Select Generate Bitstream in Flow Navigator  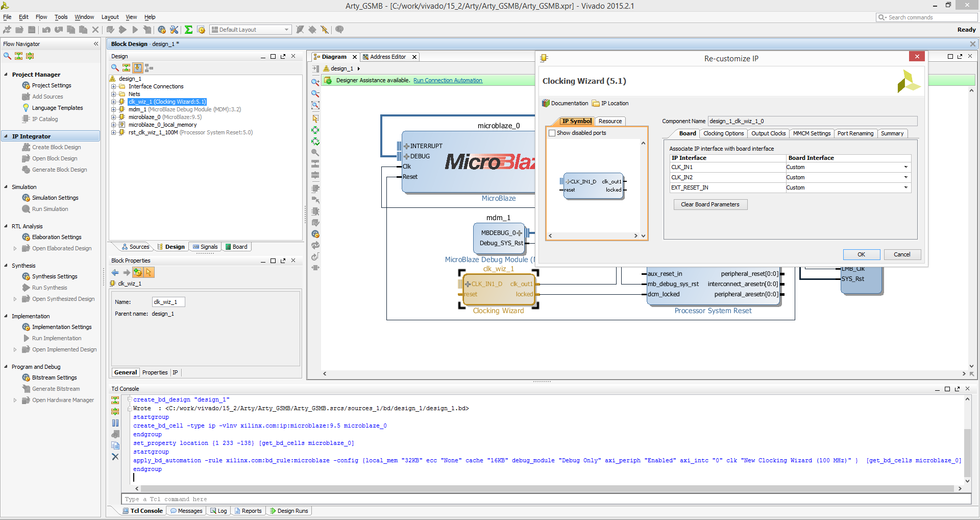(x=56, y=389)
